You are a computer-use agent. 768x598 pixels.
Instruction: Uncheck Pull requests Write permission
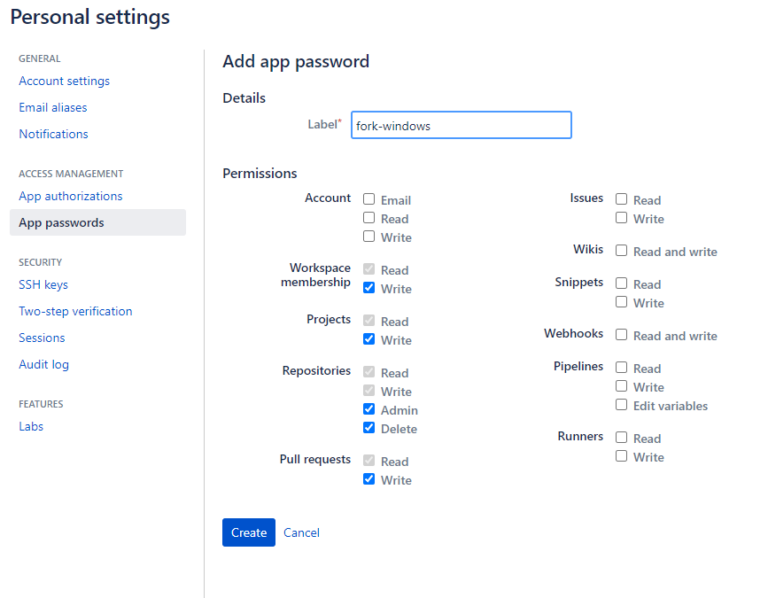369,479
